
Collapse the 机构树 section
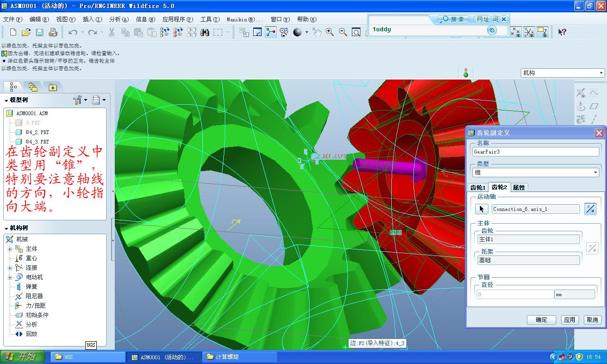pos(7,228)
